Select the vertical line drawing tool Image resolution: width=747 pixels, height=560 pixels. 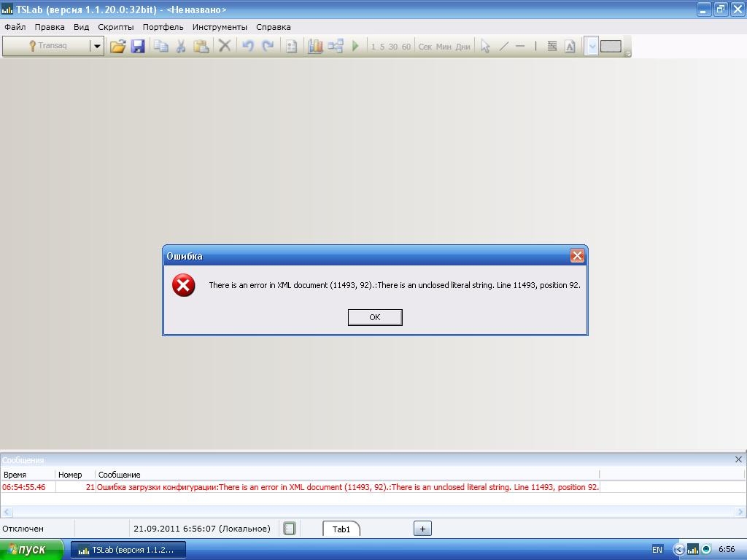[536, 46]
